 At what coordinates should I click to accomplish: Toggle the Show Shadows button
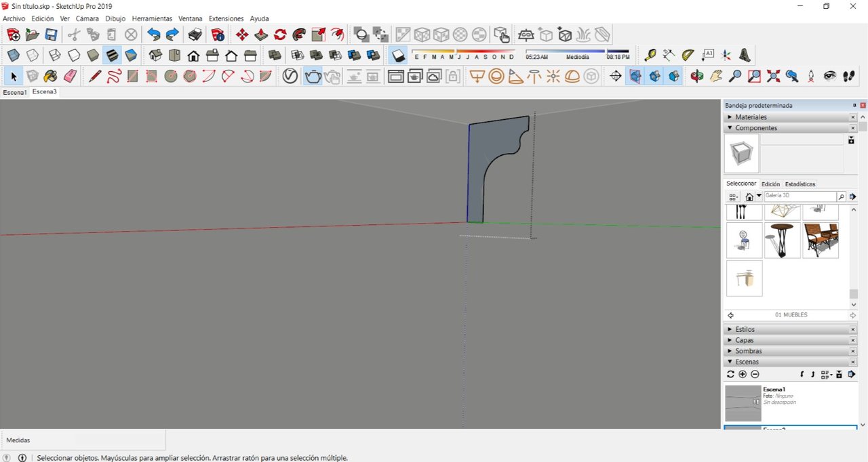[x=399, y=55]
